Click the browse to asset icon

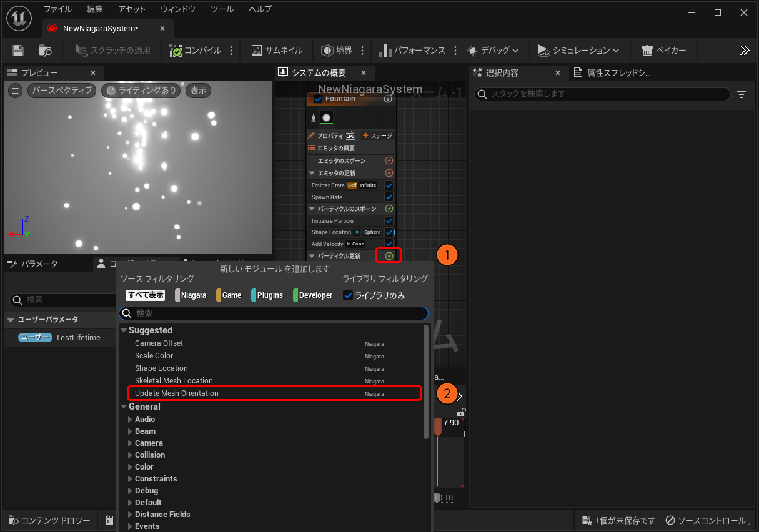pyautogui.click(x=45, y=51)
